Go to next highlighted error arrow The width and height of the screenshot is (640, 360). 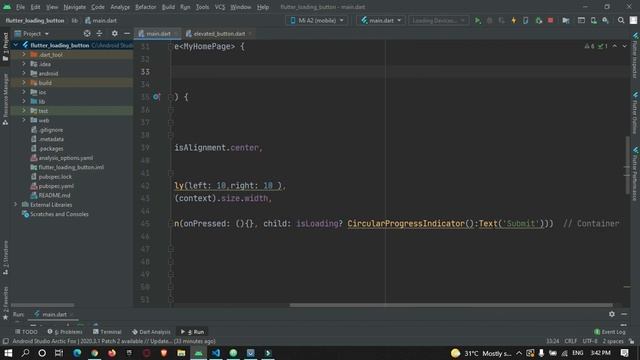[x=624, y=46]
